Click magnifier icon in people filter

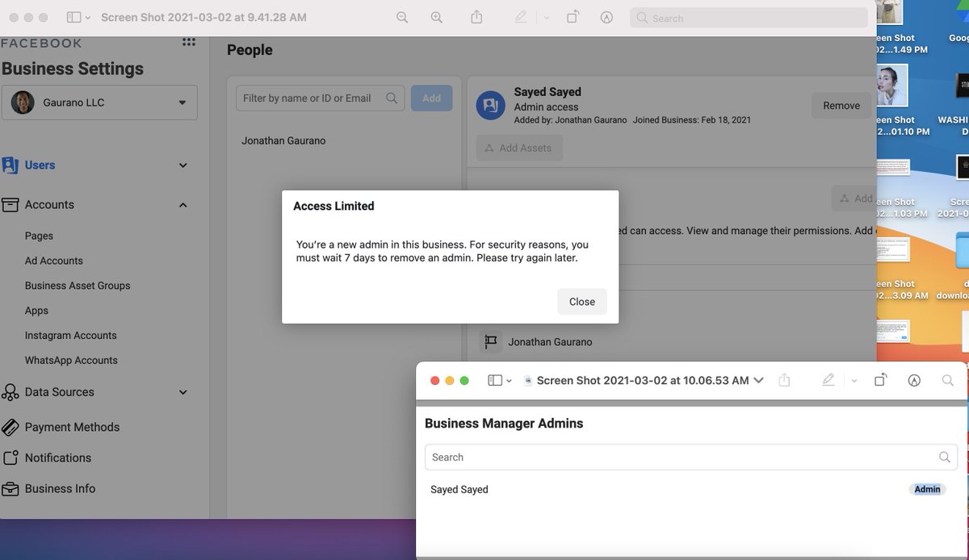click(392, 98)
